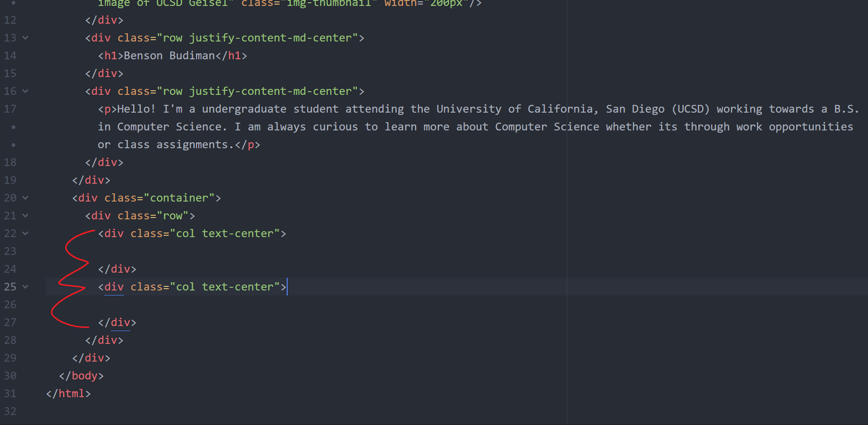Collapse the col div on line 22
The width and height of the screenshot is (868, 425).
[x=26, y=233]
